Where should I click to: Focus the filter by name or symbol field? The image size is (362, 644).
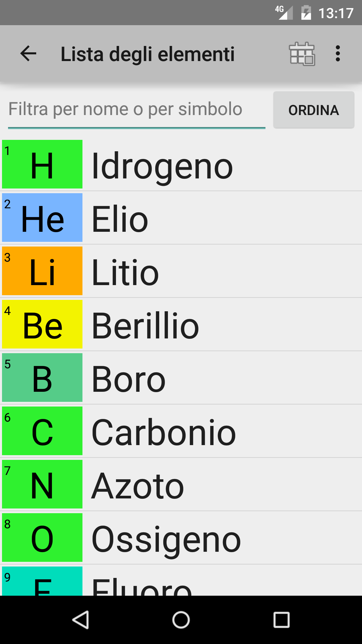[x=137, y=110]
